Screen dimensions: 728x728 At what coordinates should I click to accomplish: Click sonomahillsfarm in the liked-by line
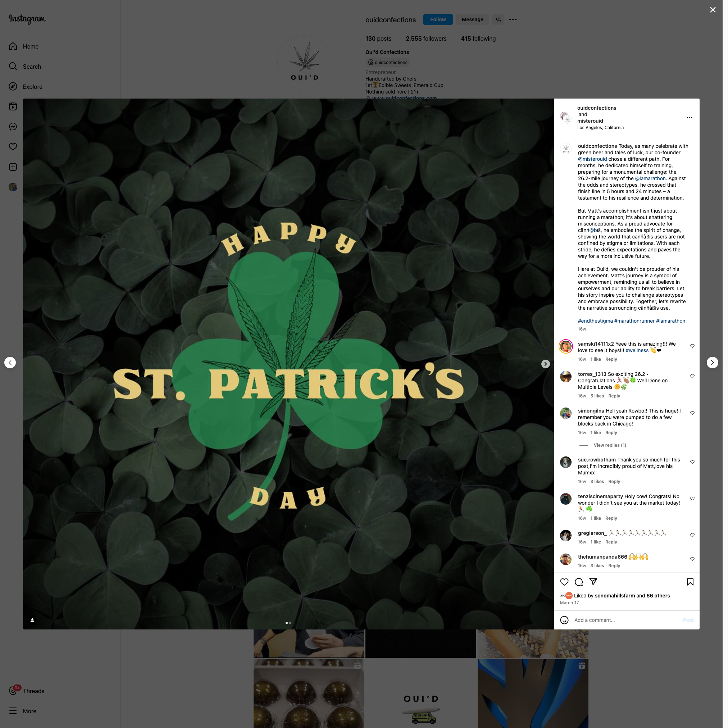point(615,595)
